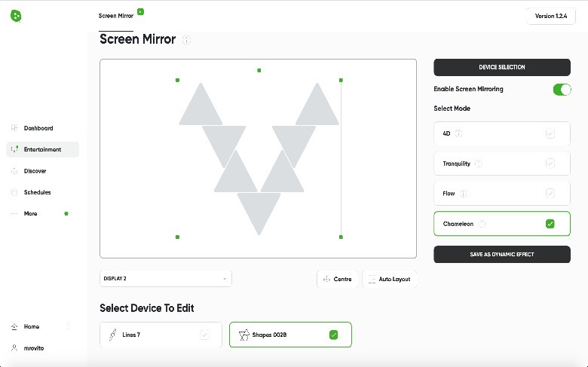Open the Home options dots menu
The image size is (588, 367).
click(x=68, y=326)
